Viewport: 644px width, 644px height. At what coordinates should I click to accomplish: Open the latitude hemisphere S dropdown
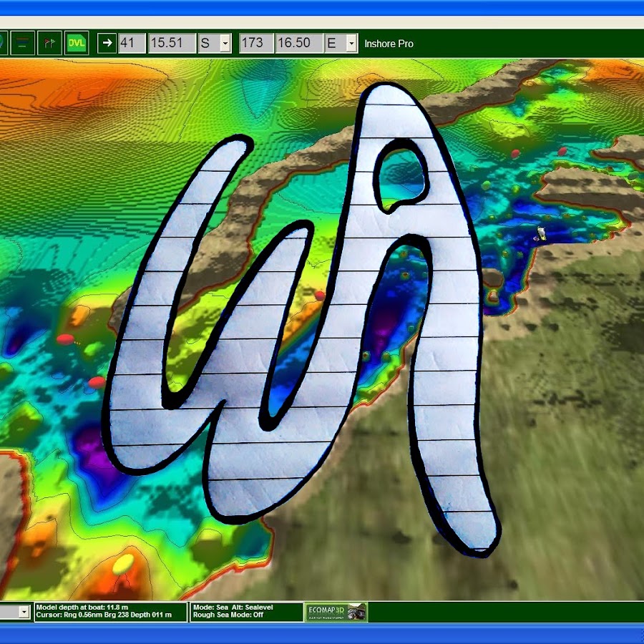click(x=225, y=43)
